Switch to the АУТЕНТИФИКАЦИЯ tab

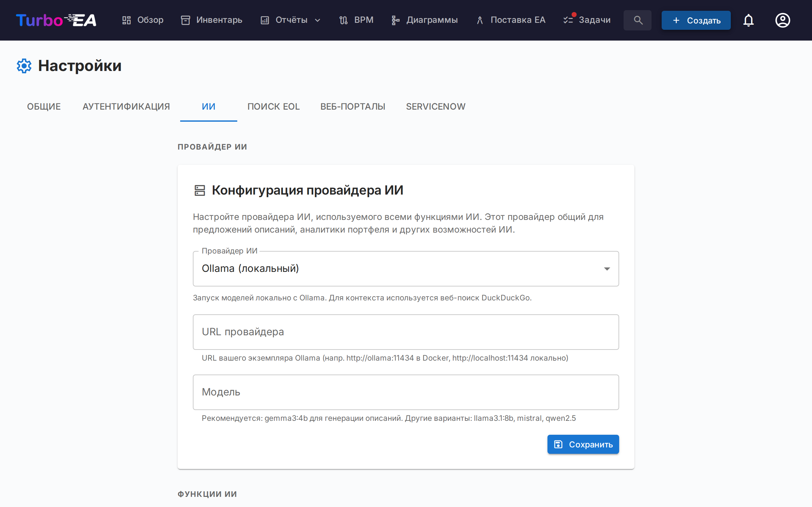(x=126, y=107)
